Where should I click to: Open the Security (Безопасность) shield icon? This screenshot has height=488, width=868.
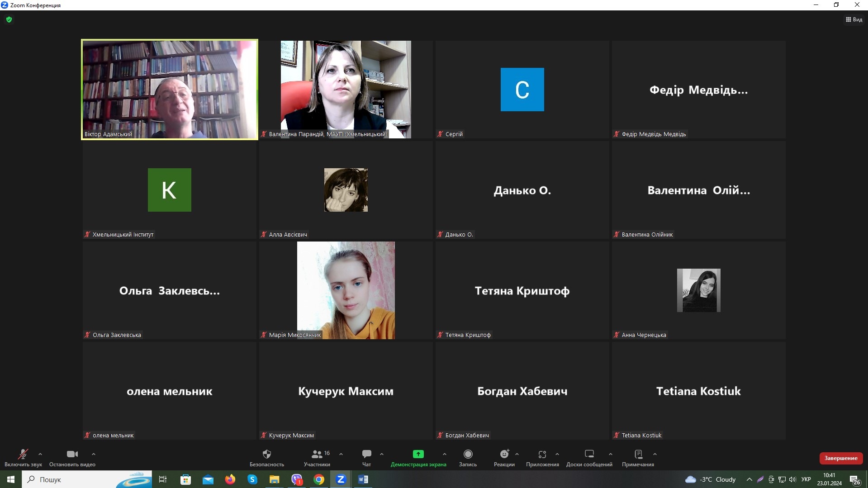[x=267, y=454]
